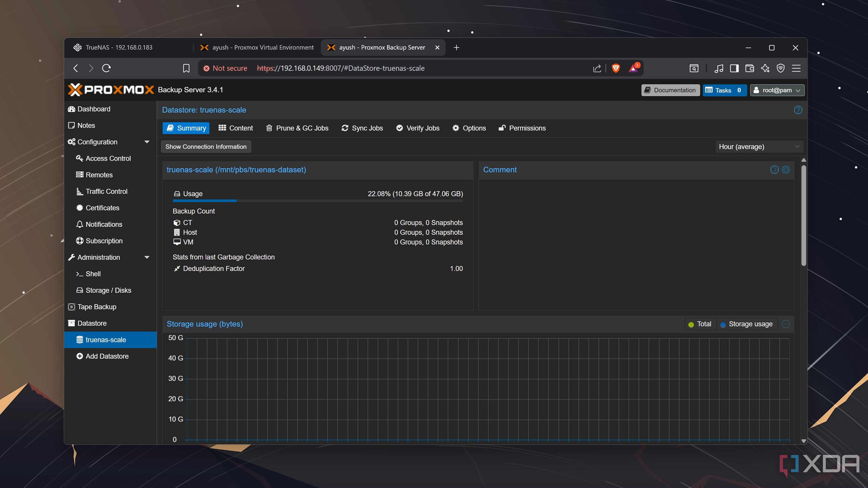Switch to the Content tab
The height and width of the screenshot is (488, 868).
(236, 128)
